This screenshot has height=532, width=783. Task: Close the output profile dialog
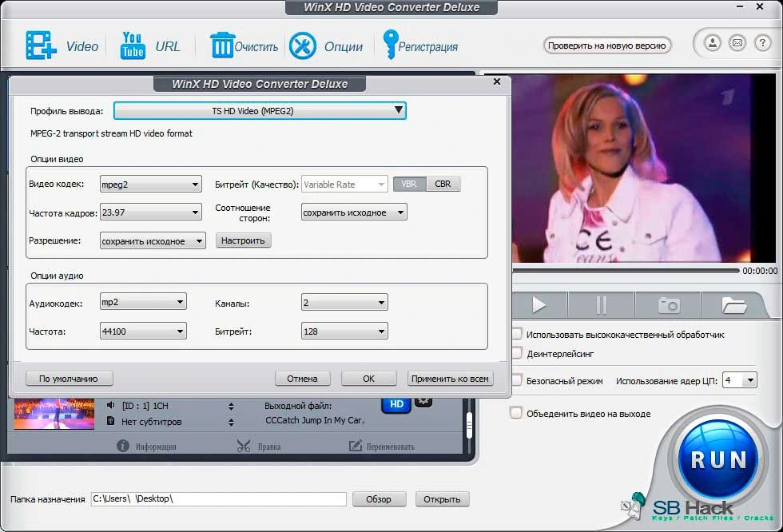497,81
